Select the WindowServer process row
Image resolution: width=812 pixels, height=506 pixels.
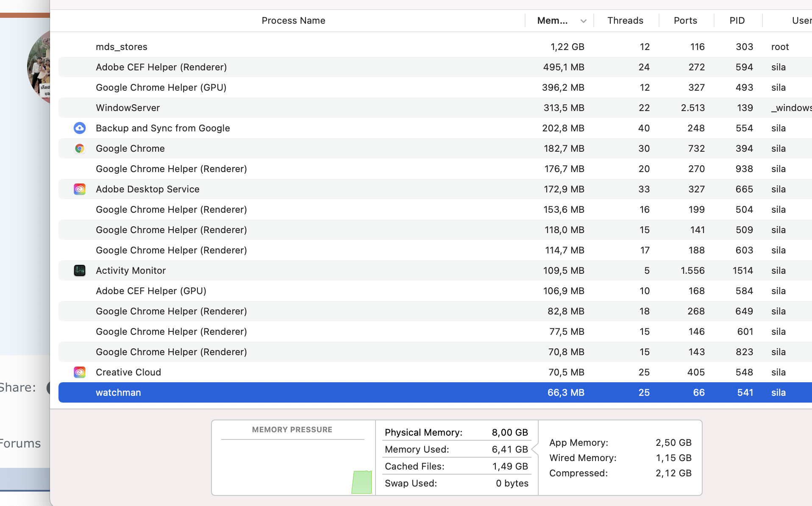(435, 108)
